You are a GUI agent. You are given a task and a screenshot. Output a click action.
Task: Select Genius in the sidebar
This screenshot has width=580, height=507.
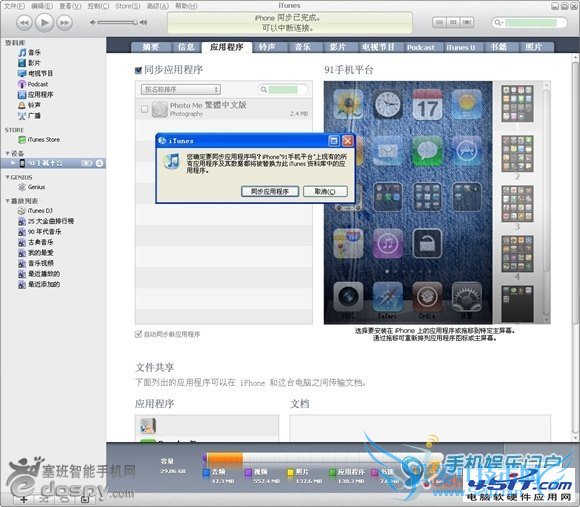[32, 187]
